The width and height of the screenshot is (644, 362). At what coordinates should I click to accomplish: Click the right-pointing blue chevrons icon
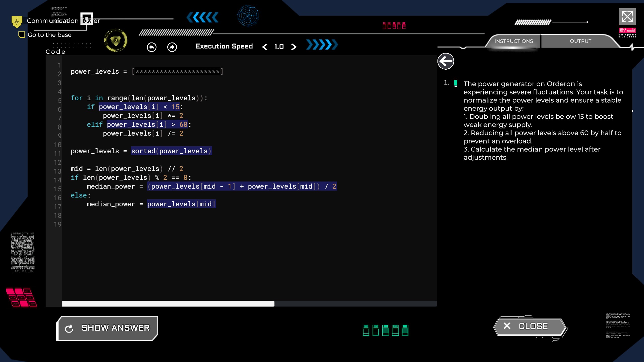tap(322, 45)
